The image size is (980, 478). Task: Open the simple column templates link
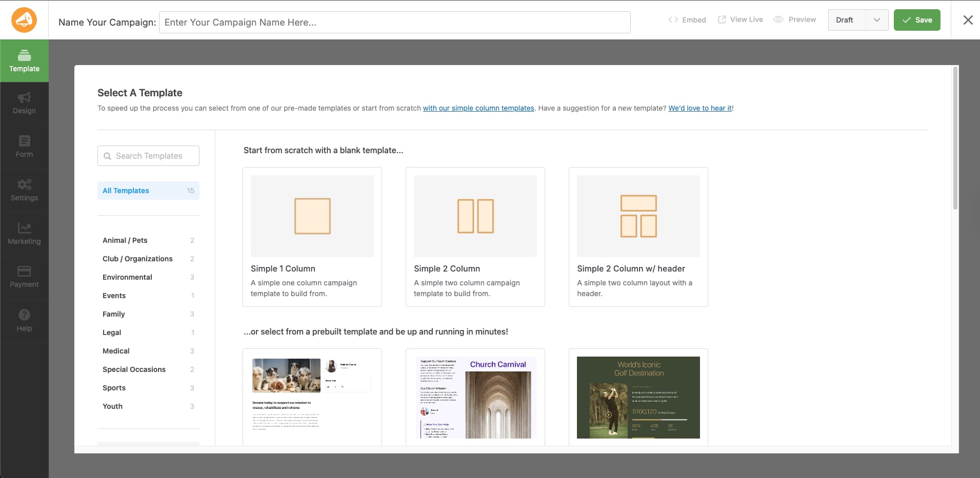pyautogui.click(x=478, y=108)
